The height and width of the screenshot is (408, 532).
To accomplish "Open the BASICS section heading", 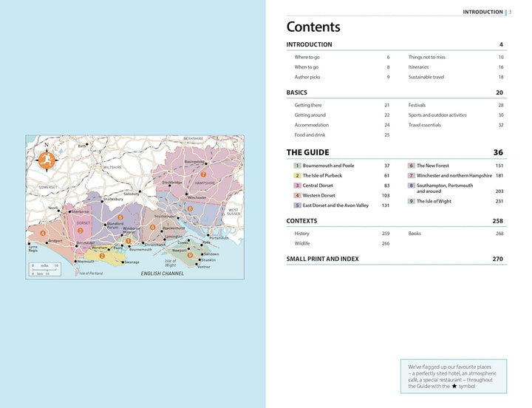I will [296, 92].
